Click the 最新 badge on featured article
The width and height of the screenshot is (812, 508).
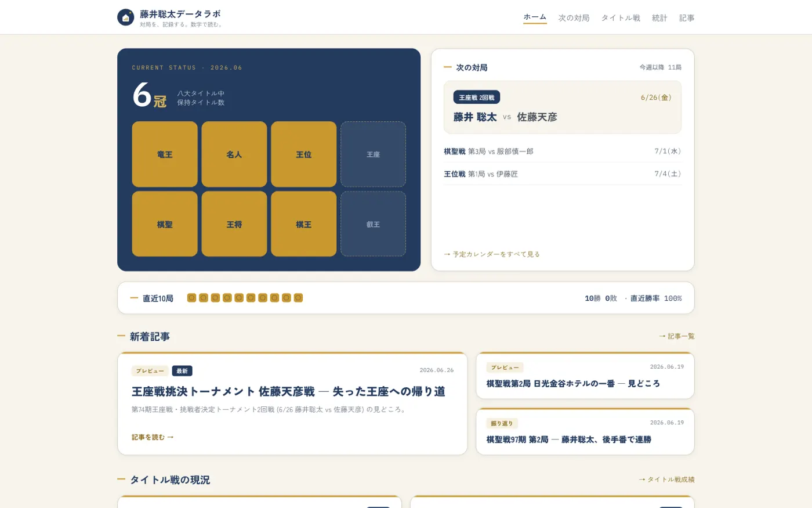tap(182, 371)
